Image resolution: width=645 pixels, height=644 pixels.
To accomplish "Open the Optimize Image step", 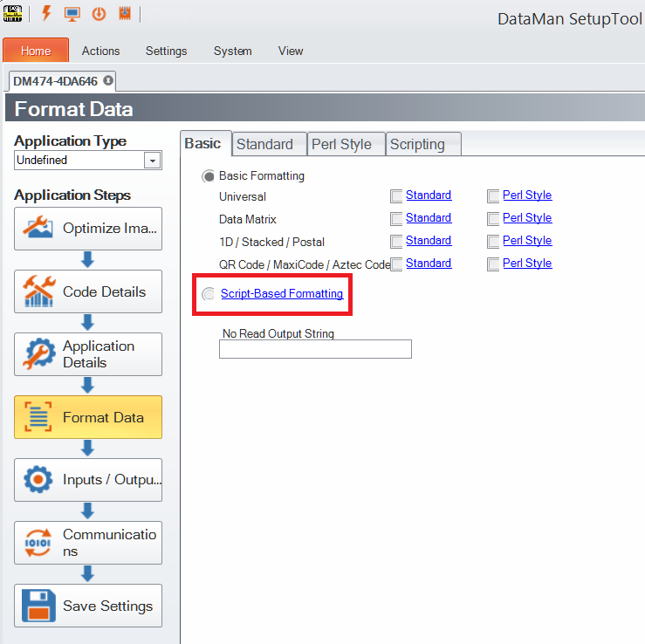I will pos(88,229).
